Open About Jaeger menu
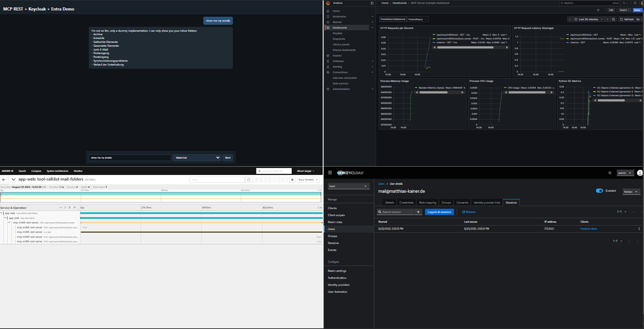The image size is (644, 329). (x=305, y=171)
